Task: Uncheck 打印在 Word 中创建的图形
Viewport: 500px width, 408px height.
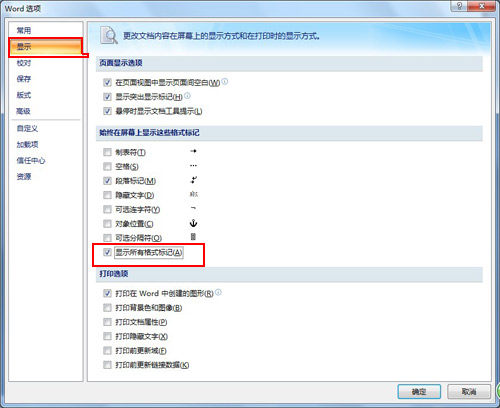Action: coord(107,293)
